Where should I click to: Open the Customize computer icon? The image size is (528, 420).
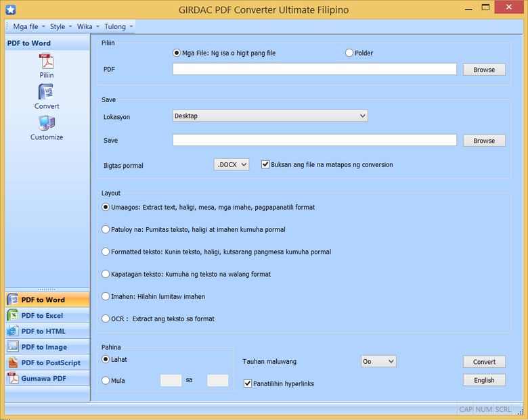[47, 123]
